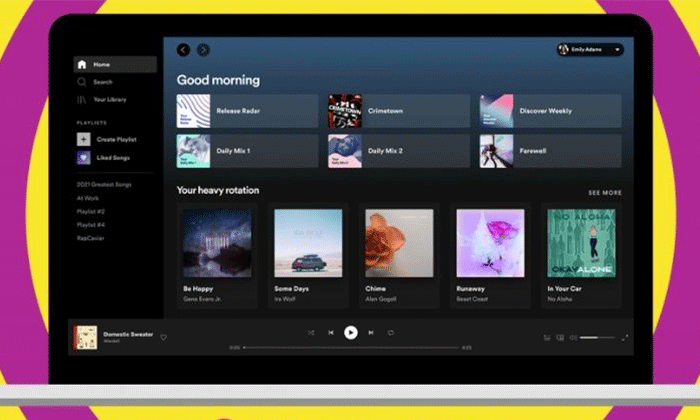Open the Some Days album card
700x420 pixels.
[x=308, y=256]
